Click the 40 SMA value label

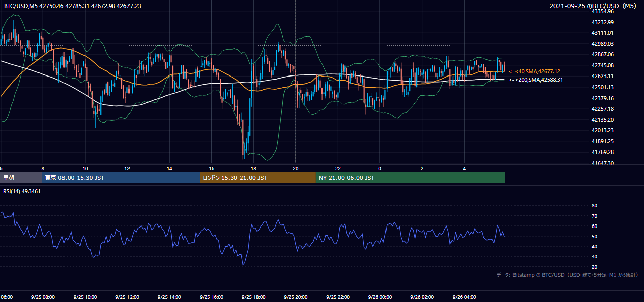point(535,72)
